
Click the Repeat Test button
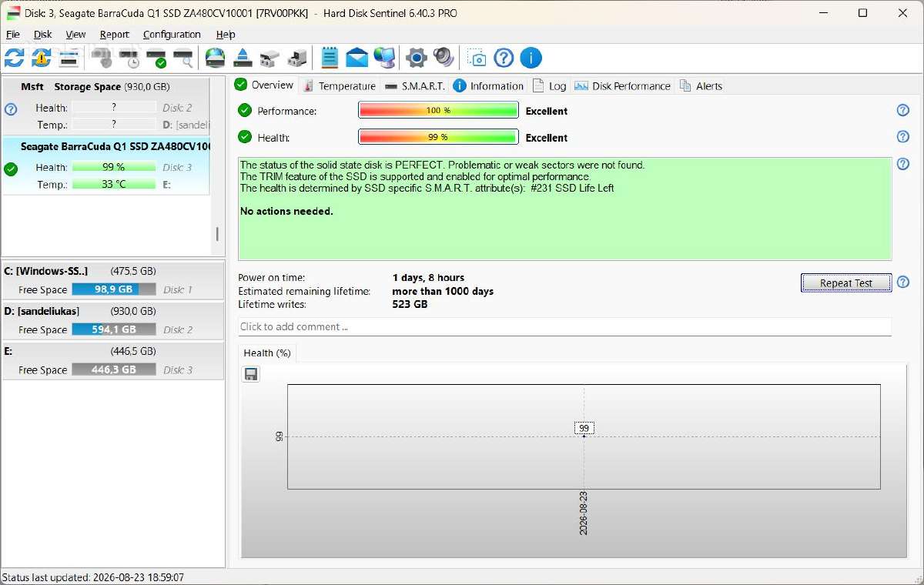pyautogui.click(x=846, y=282)
